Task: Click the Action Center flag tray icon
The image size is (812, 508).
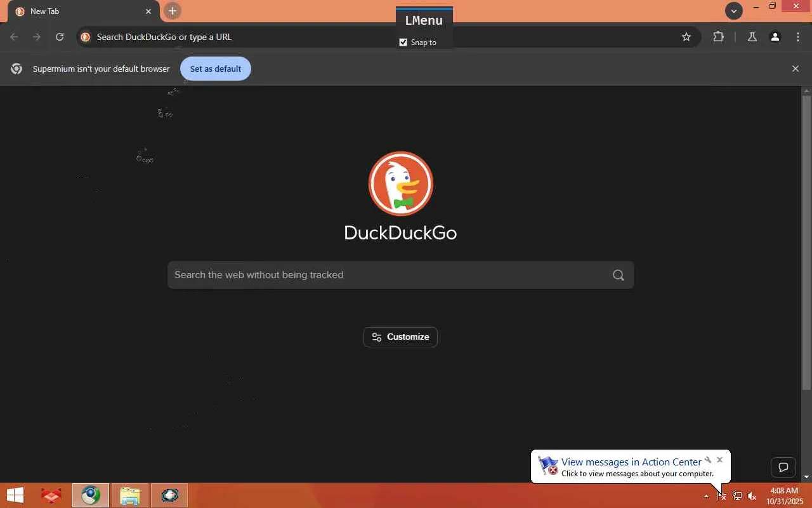Action: point(721,496)
